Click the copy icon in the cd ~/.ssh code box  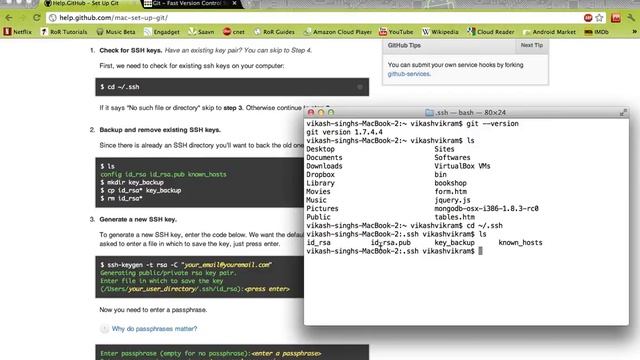[x=360, y=87]
